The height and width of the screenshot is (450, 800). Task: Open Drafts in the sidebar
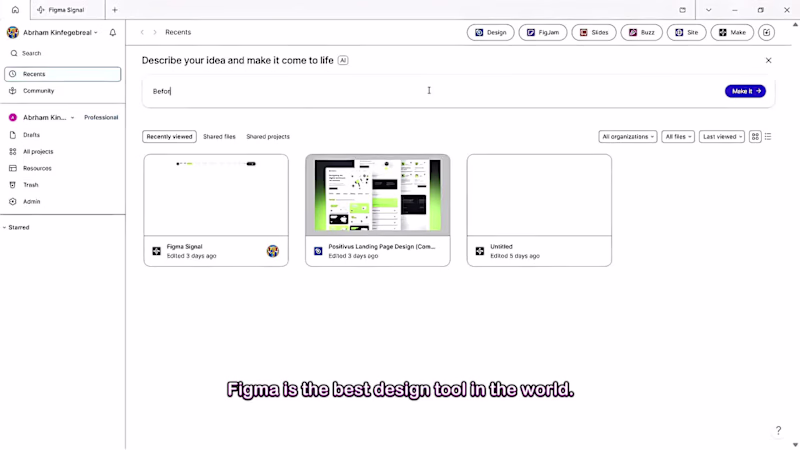[x=63, y=135]
